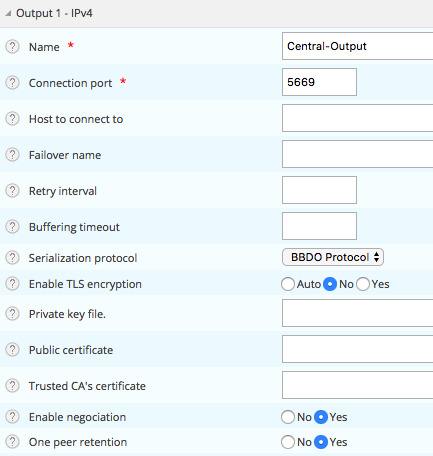Viewport: 433px width, 456px height.
Task: Open the BBDO Protocol dropdown
Action: 333,257
